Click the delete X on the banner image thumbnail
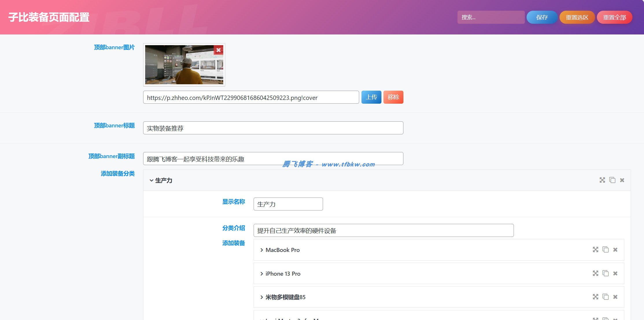Viewport: 644px width, 320px height. [x=219, y=50]
